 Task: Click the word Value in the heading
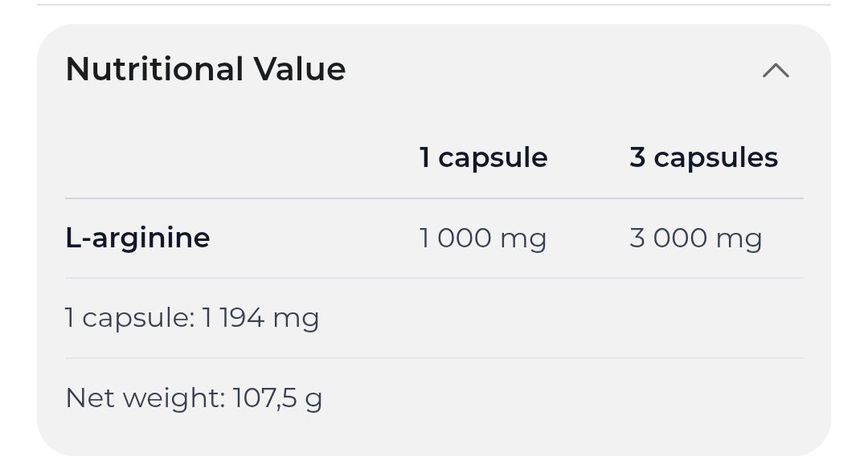tap(300, 69)
